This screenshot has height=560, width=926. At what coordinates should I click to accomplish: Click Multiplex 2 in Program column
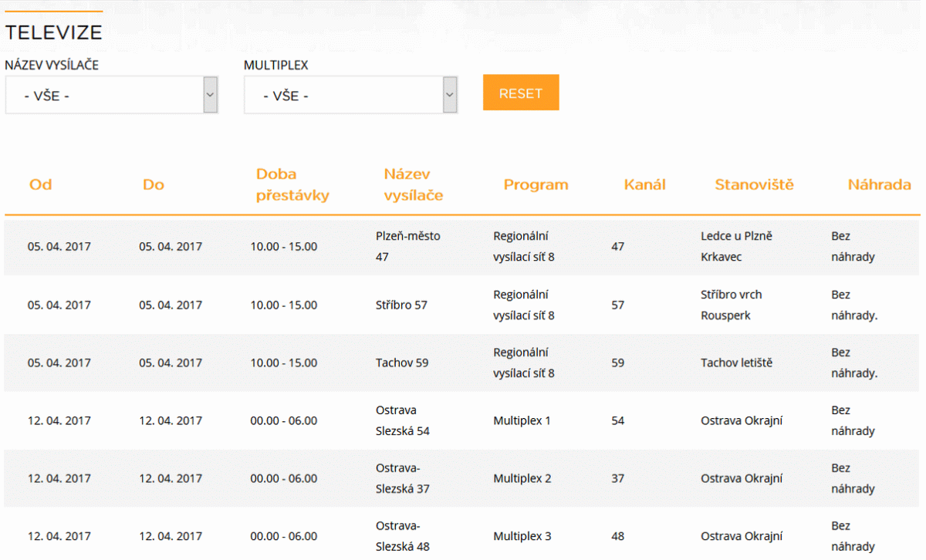(522, 478)
